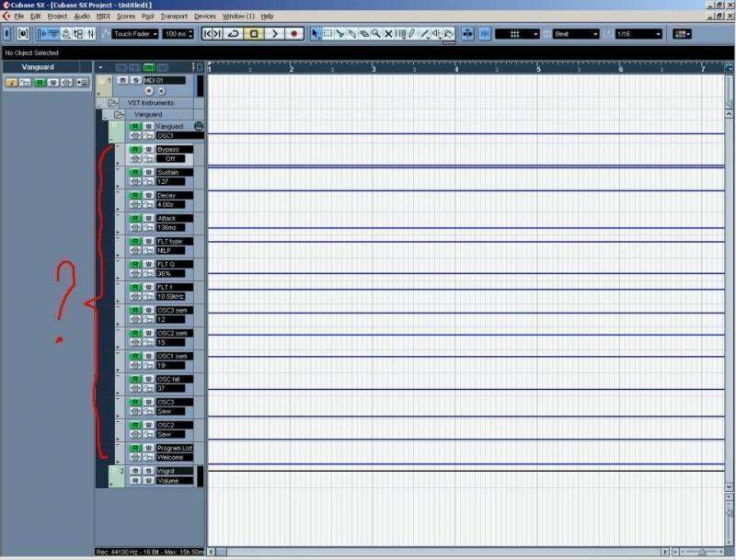The width and height of the screenshot is (736, 560).
Task: Open the Touch Fader automation mode dropdown
Action: (x=135, y=34)
